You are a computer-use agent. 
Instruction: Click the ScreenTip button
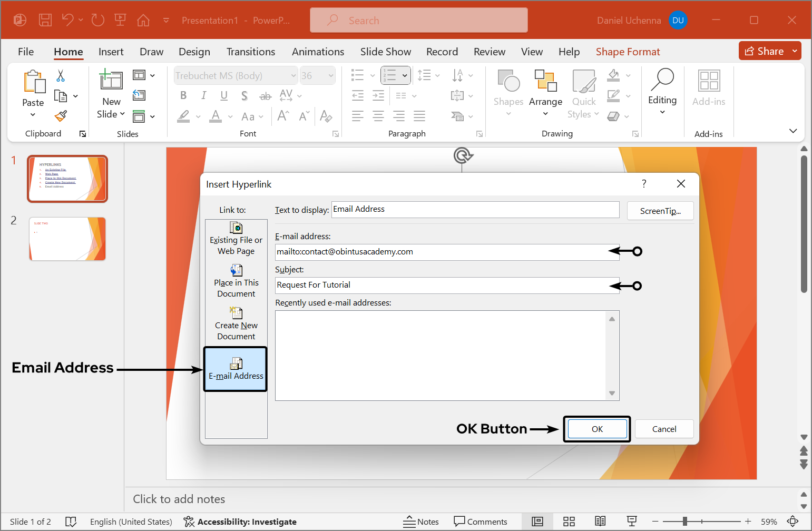tap(660, 211)
